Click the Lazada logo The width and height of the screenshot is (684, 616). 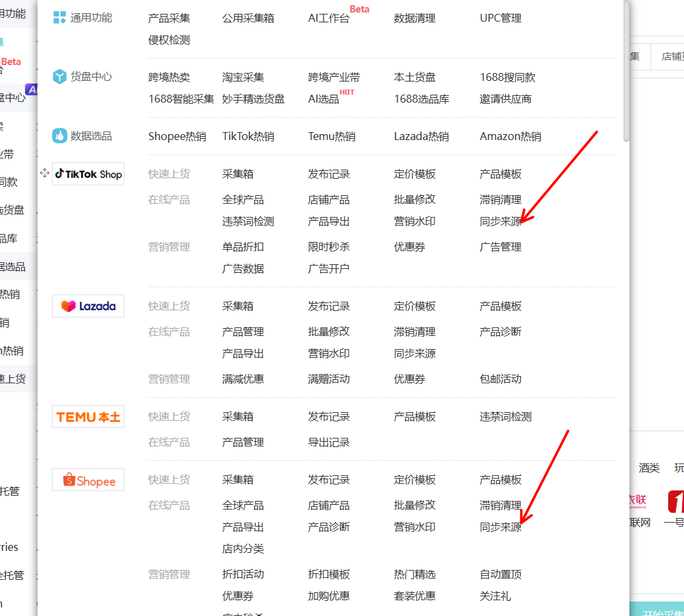coord(88,306)
